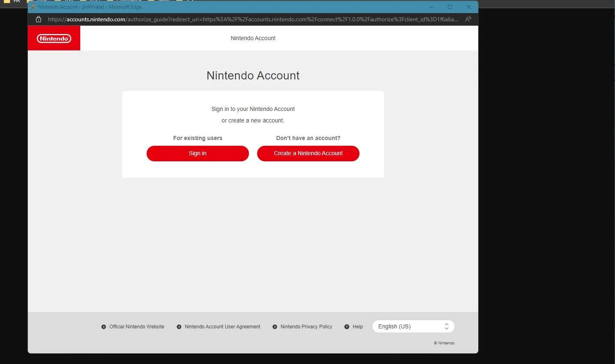Click the lock icon in the address bar
The width and height of the screenshot is (615, 364).
coord(38,19)
